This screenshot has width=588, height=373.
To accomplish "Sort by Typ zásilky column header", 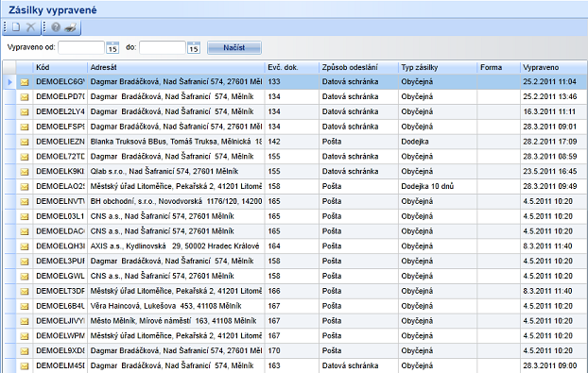I will pos(438,67).
